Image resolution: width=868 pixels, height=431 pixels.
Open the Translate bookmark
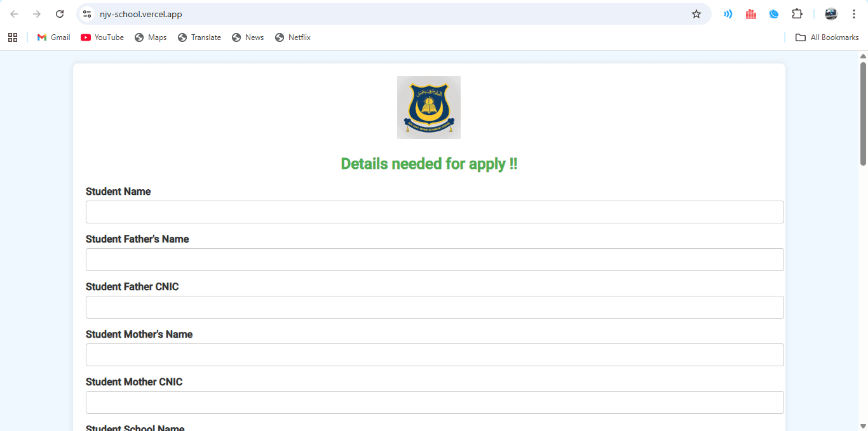pyautogui.click(x=200, y=37)
